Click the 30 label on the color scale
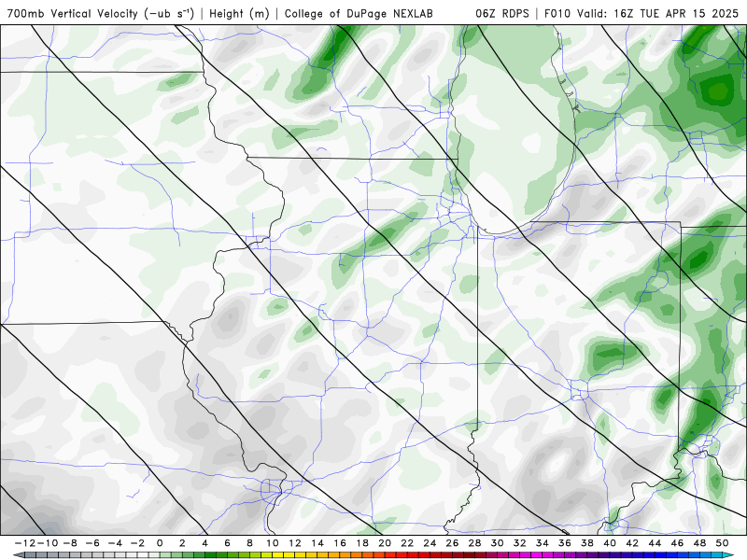Screen dimensions: 747x560 click(x=497, y=543)
